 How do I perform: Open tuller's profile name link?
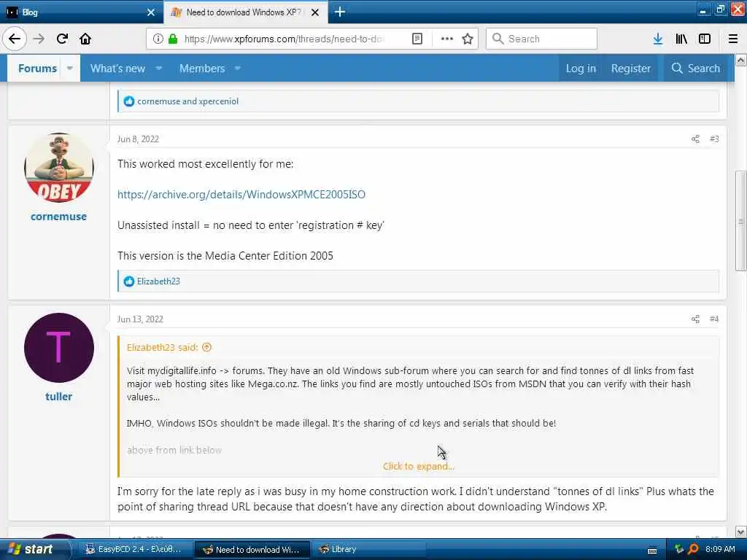pyautogui.click(x=58, y=396)
